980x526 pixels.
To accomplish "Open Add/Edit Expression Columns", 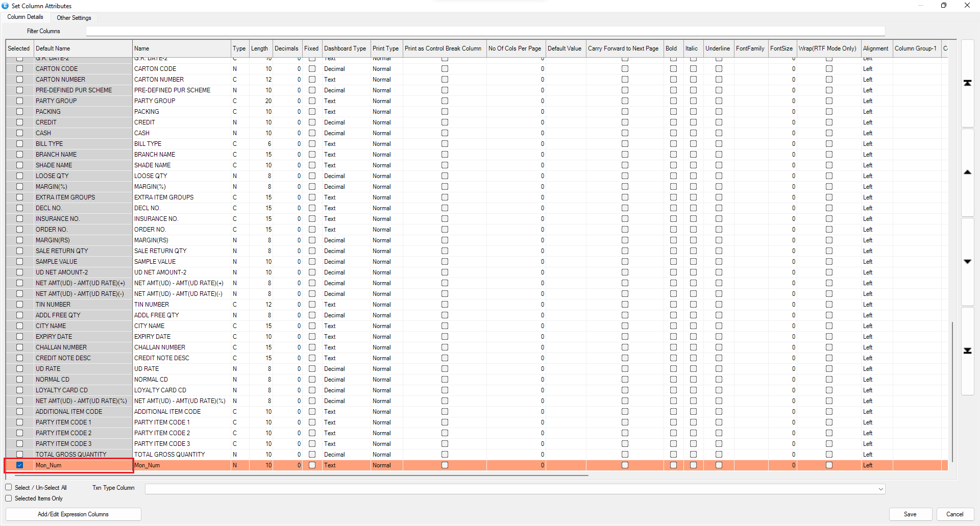I will coord(73,514).
